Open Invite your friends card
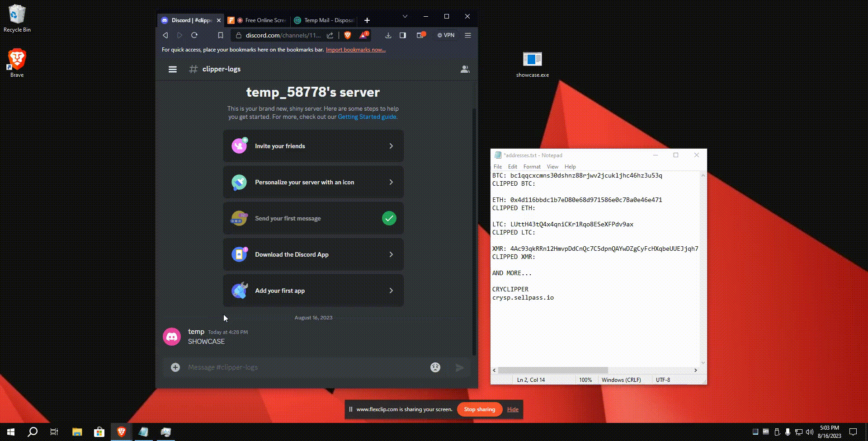This screenshot has height=441, width=868. point(313,146)
